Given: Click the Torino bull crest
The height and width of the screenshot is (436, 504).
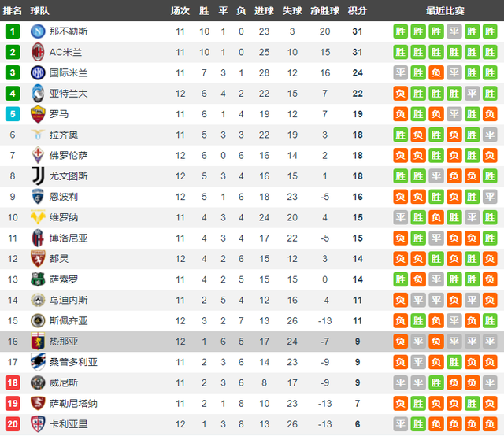Looking at the screenshot, I should (38, 259).
